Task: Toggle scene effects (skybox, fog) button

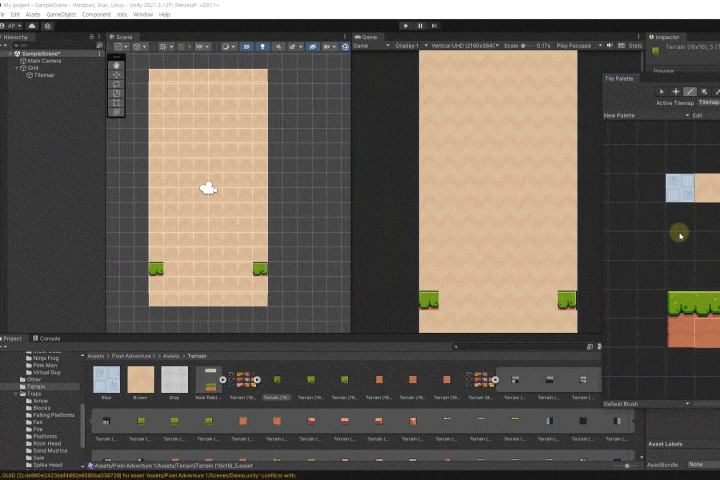Action: [x=292, y=46]
